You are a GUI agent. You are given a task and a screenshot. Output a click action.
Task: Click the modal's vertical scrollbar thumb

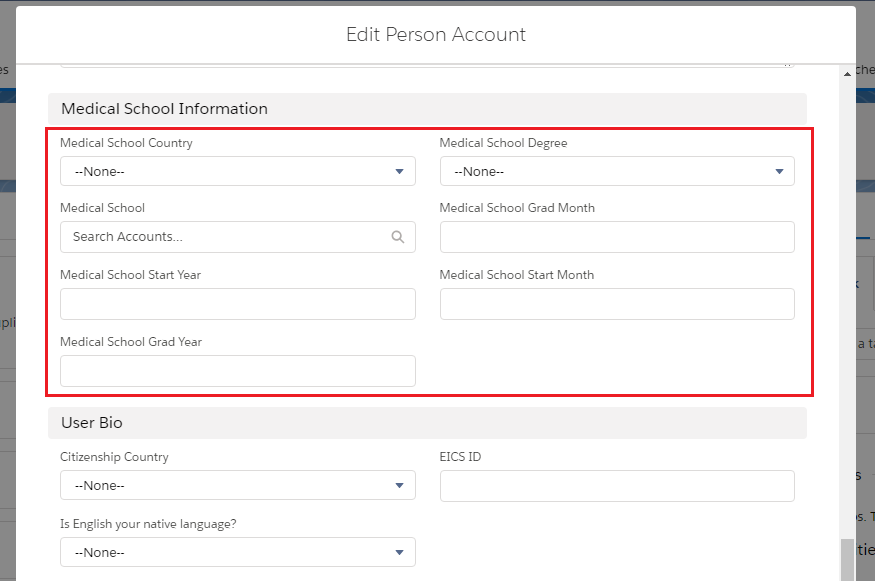pyautogui.click(x=847, y=560)
